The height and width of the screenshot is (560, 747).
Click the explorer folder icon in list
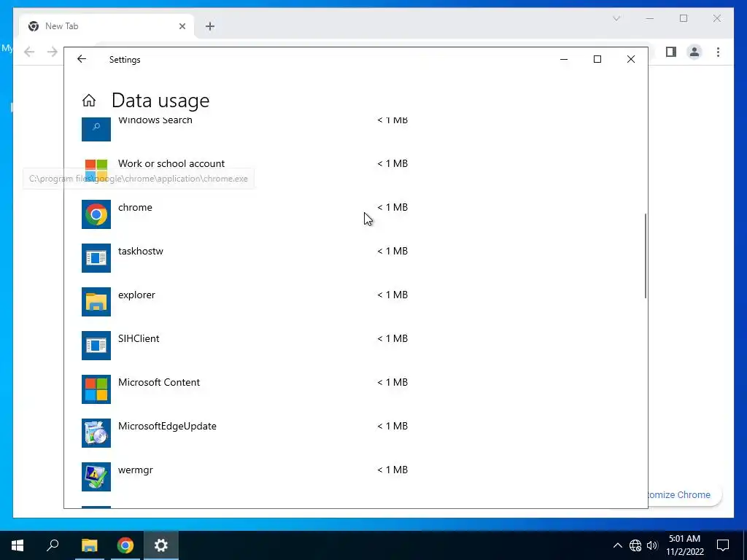coord(96,302)
